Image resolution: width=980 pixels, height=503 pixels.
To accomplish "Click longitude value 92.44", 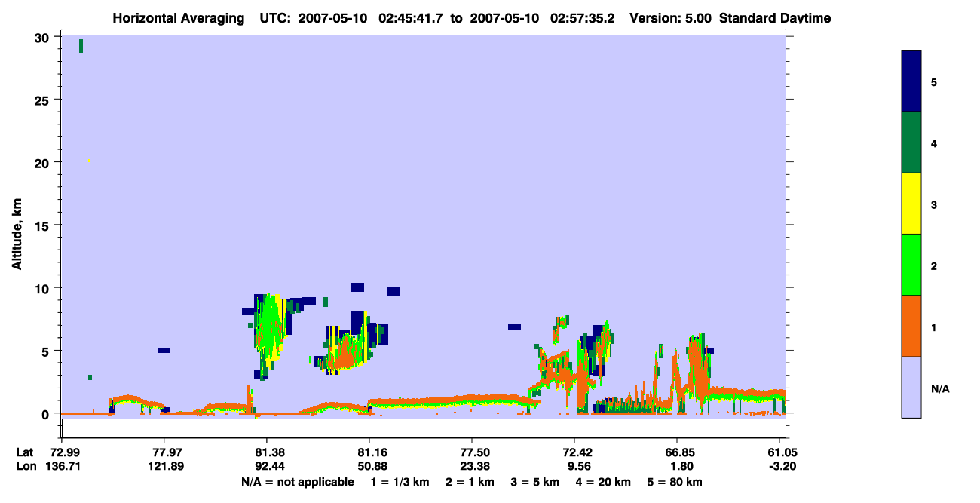I will 267,466.
